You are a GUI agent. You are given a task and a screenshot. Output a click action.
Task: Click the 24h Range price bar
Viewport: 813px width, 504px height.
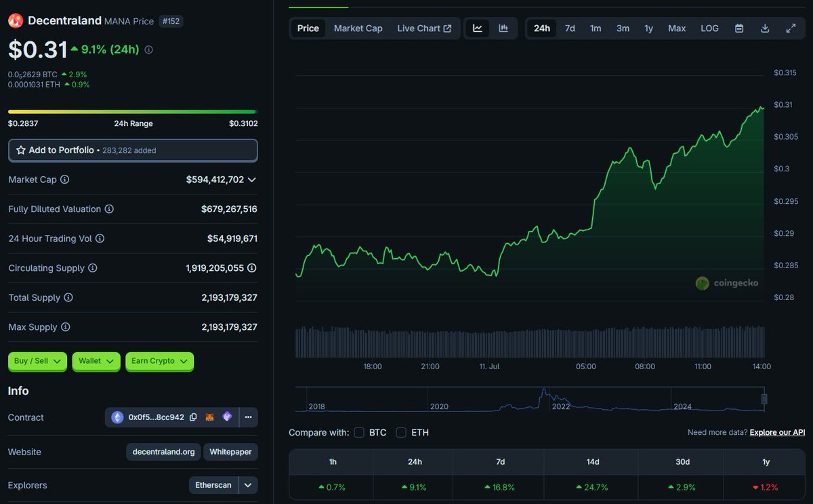click(x=133, y=111)
